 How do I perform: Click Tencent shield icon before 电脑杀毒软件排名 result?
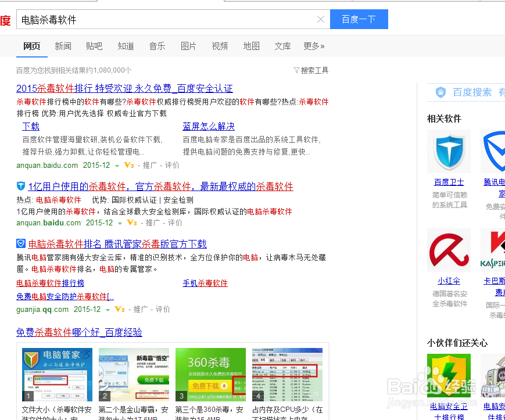tap(20, 243)
